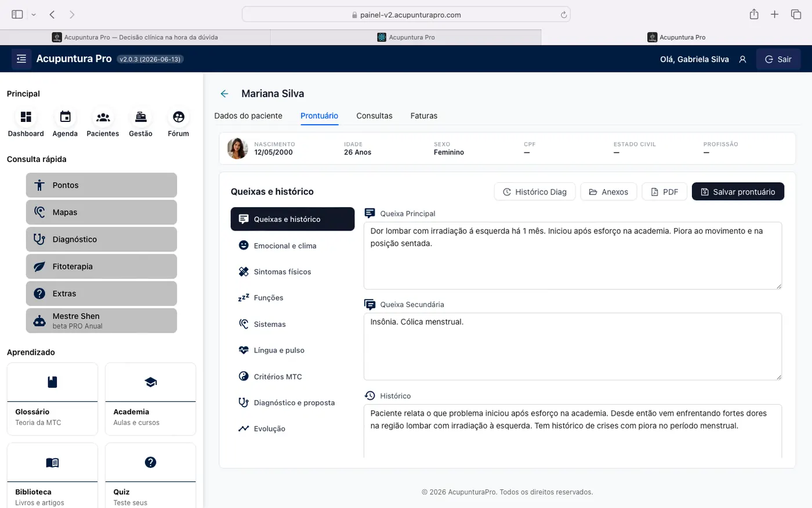The width and height of the screenshot is (812, 508).
Task: Click the patient avatar photo
Action: 237,149
